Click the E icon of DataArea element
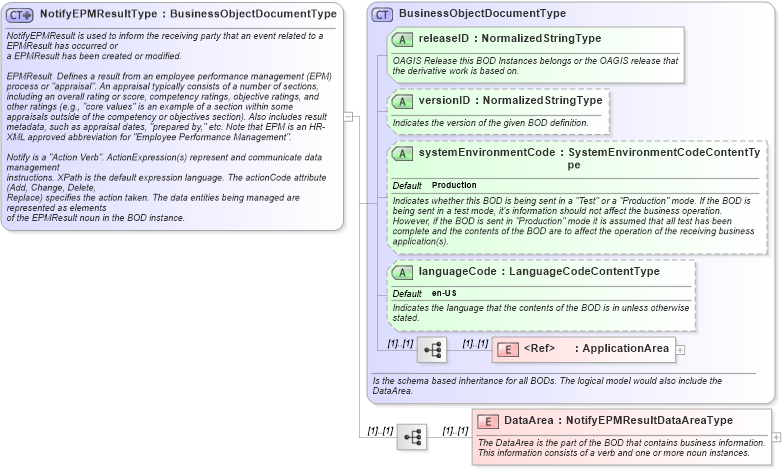 tap(488, 422)
